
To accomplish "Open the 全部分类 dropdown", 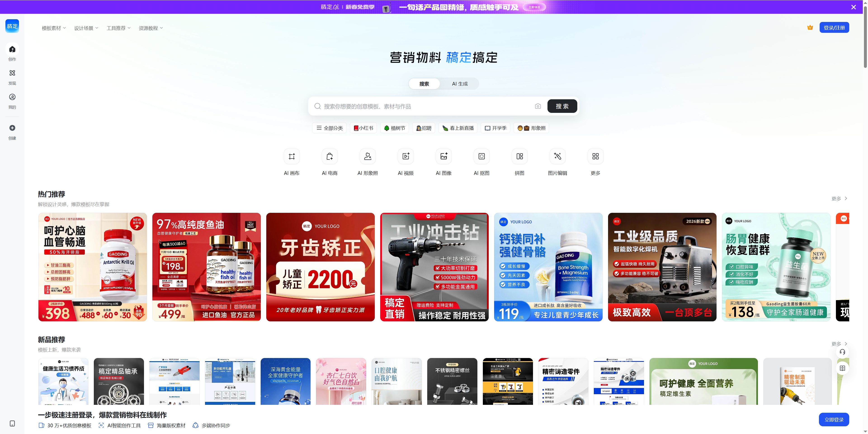I will pos(329,128).
